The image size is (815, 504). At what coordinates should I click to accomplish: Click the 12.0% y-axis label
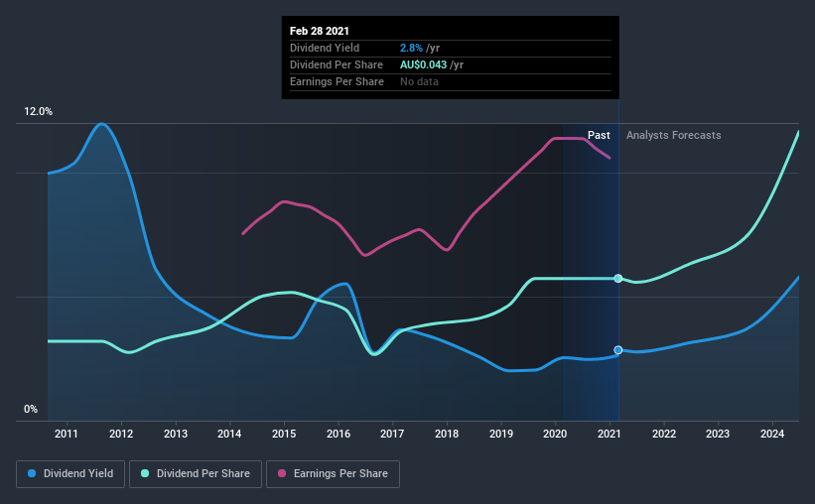[38, 112]
